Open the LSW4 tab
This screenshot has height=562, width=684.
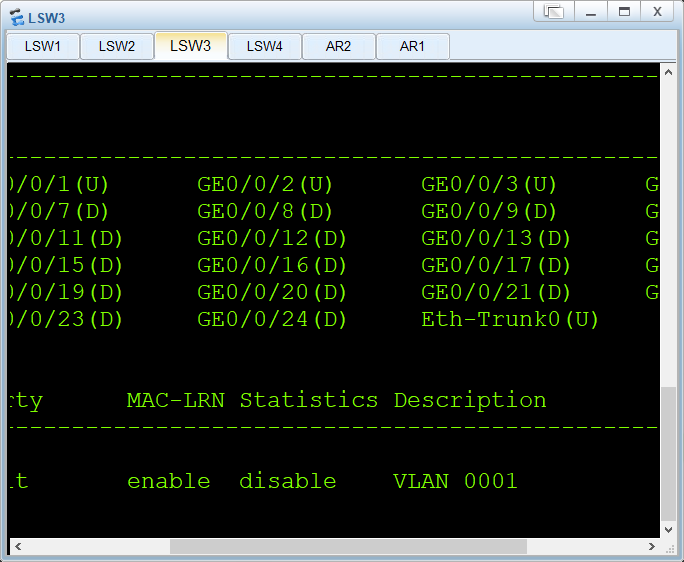(x=265, y=46)
